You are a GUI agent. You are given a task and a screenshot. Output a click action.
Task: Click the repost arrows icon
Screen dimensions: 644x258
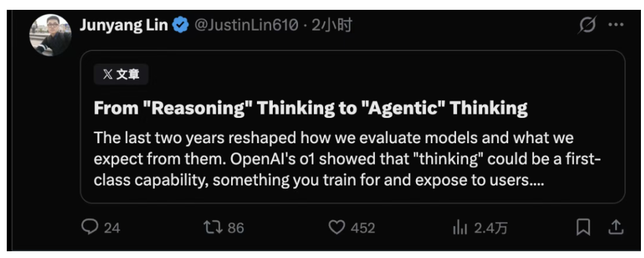tap(212, 227)
